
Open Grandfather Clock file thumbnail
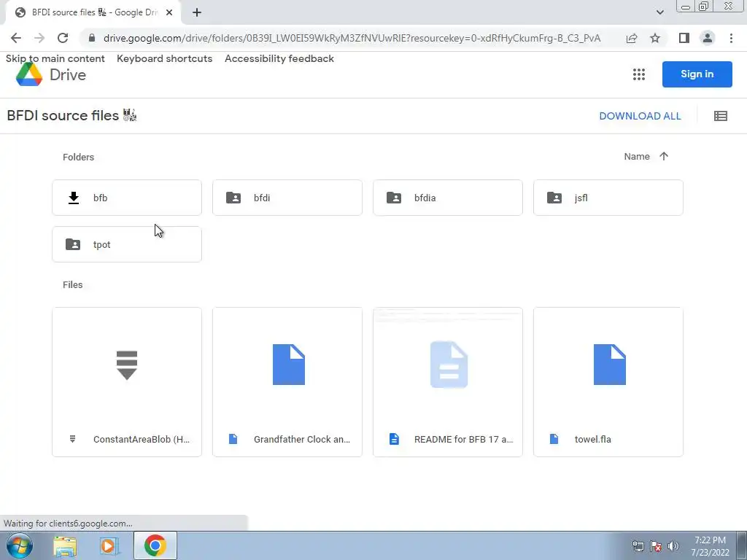287,365
